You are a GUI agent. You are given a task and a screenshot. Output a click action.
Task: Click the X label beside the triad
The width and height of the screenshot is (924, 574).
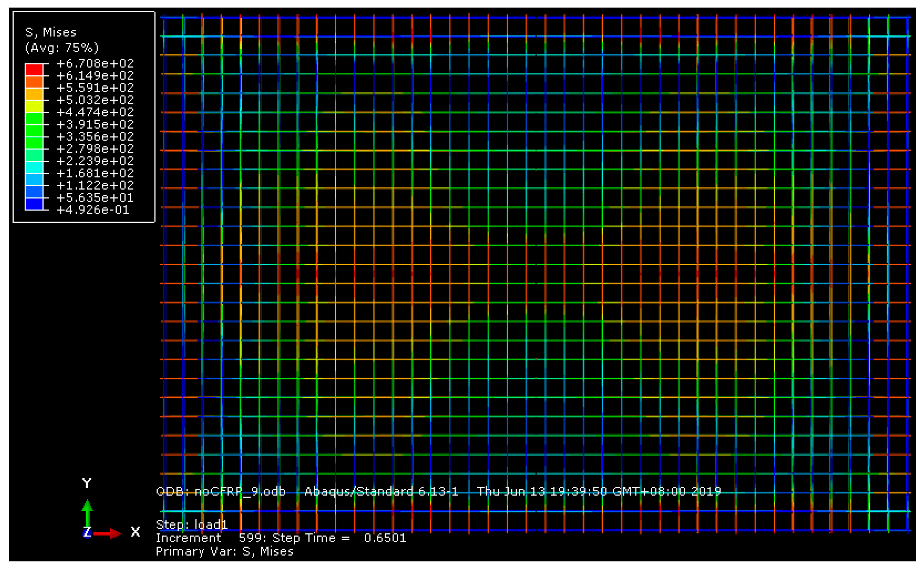[x=135, y=531]
